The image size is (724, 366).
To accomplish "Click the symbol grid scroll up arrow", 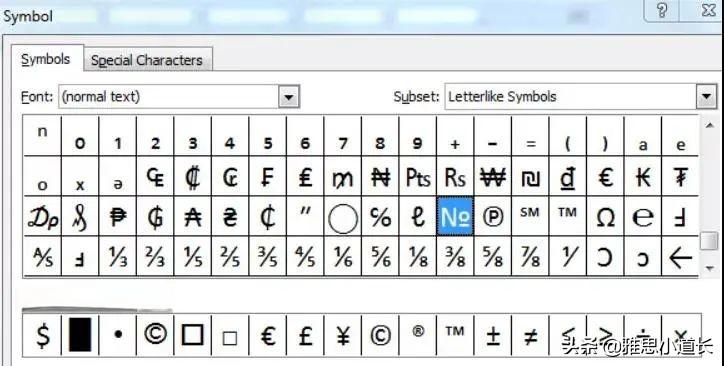I will pyautogui.click(x=710, y=124).
